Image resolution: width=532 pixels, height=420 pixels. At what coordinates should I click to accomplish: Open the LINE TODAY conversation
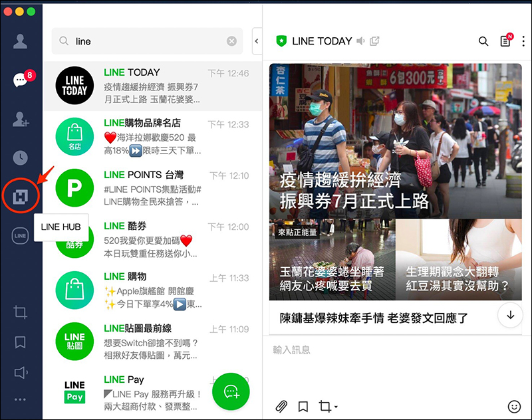(x=153, y=86)
